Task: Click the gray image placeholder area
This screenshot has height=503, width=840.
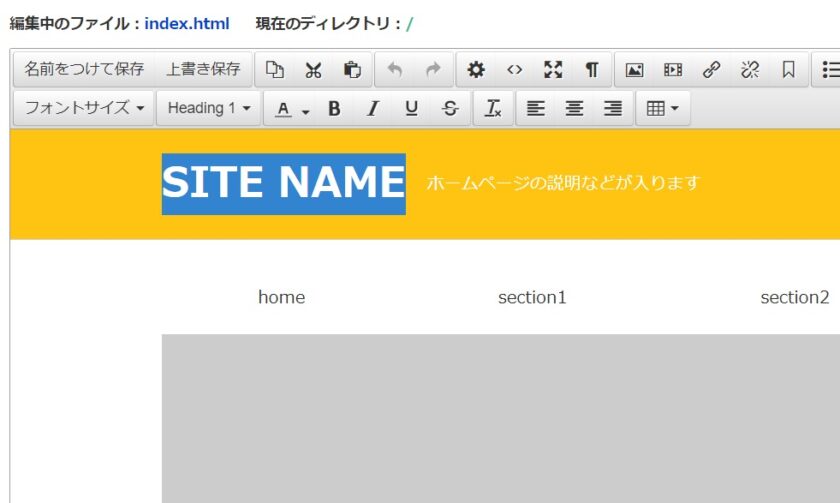Action: [x=501, y=418]
